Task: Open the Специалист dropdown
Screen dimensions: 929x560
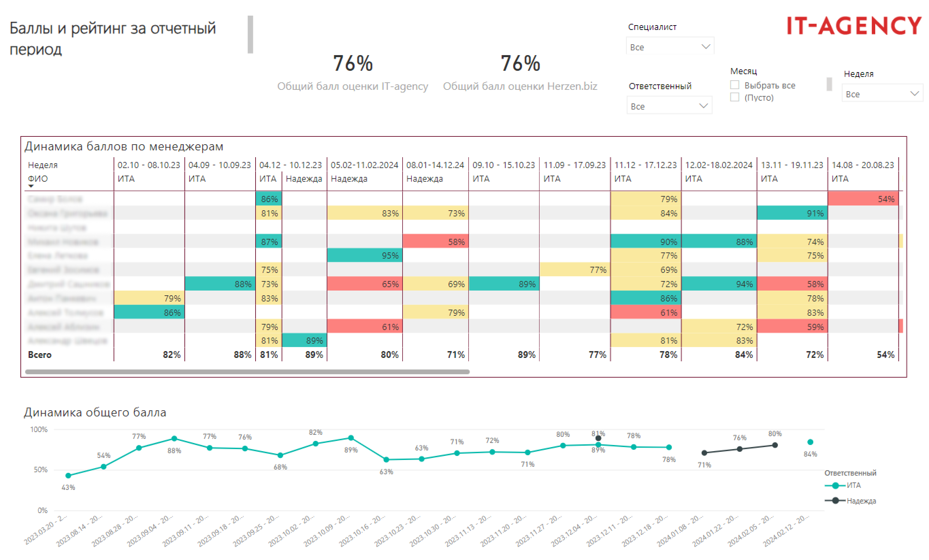Action: (x=670, y=47)
